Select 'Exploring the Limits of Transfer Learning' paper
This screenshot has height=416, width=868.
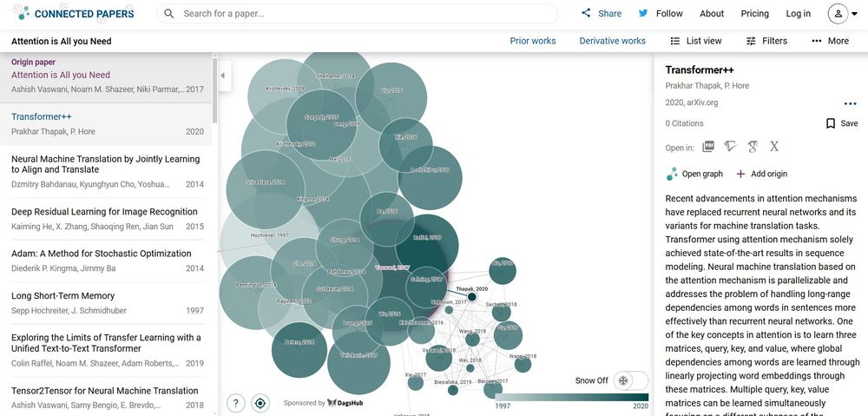(106, 350)
